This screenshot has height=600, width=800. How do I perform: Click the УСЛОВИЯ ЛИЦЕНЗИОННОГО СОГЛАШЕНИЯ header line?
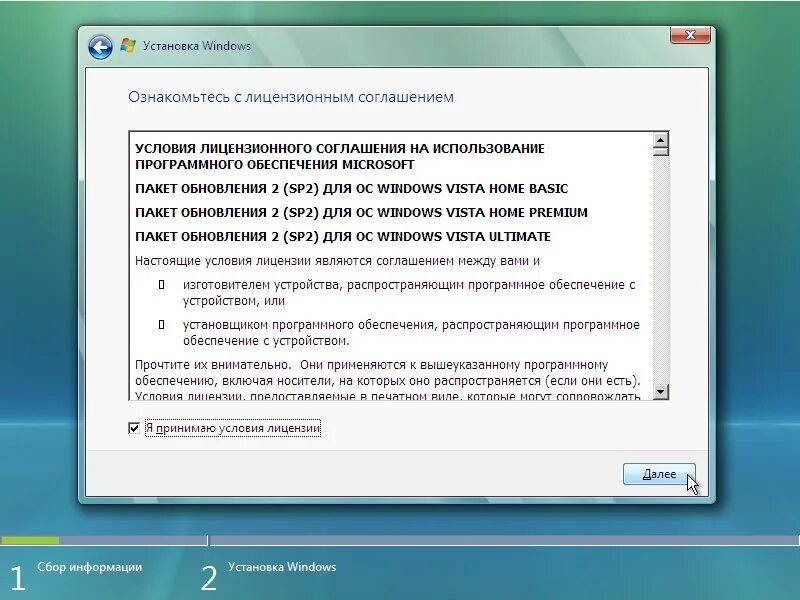340,148
